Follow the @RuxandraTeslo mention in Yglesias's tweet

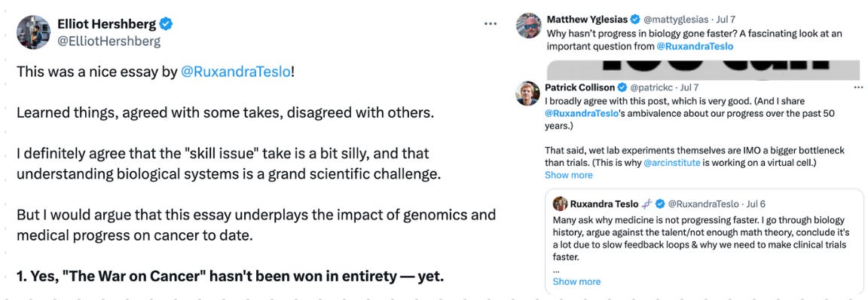[x=695, y=47]
